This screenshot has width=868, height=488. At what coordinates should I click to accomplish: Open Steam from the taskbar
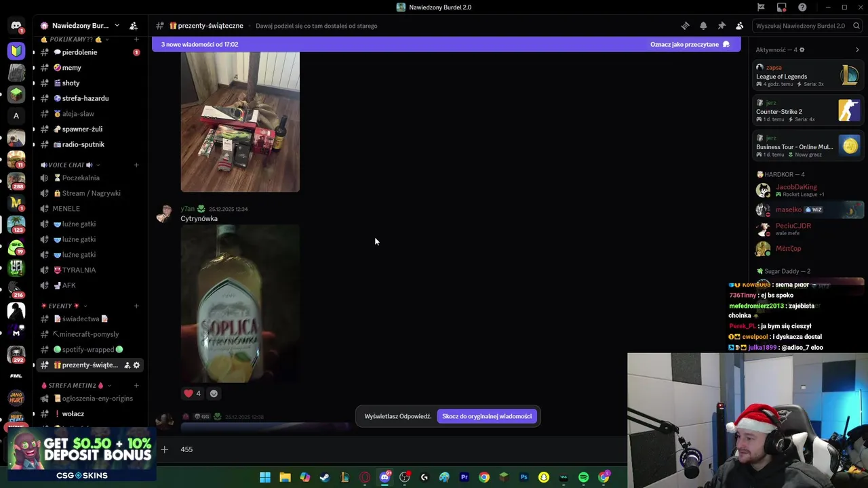click(x=325, y=477)
